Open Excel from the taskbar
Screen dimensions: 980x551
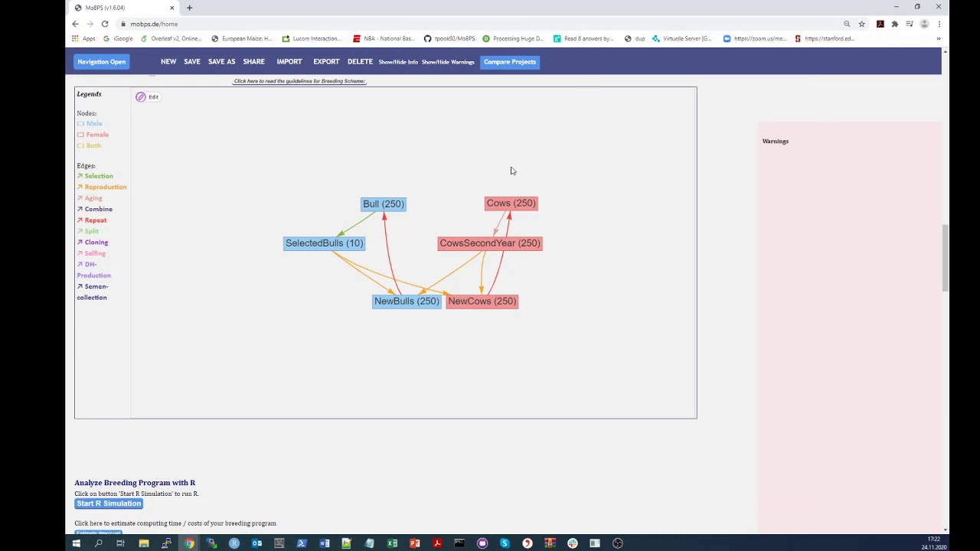392,543
